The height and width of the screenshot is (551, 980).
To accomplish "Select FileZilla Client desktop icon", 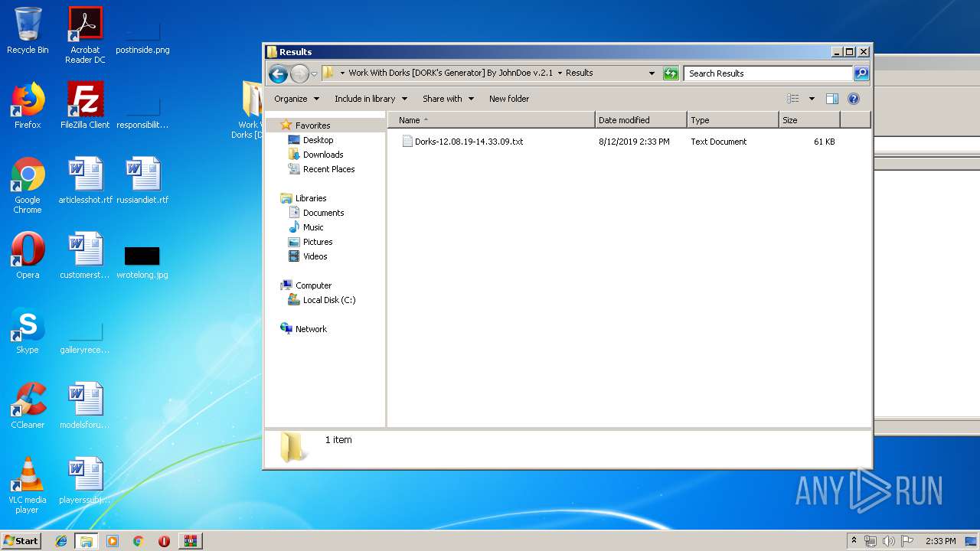I will point(85,106).
